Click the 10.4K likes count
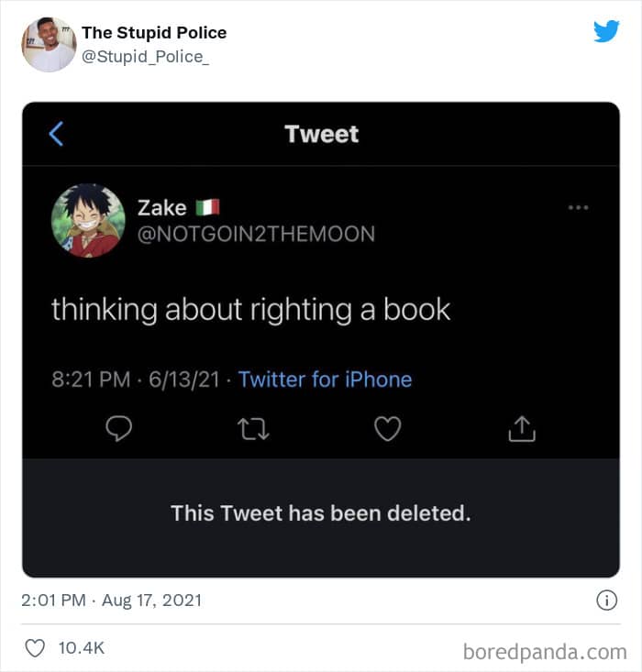This screenshot has height=672, width=642. pos(82,648)
